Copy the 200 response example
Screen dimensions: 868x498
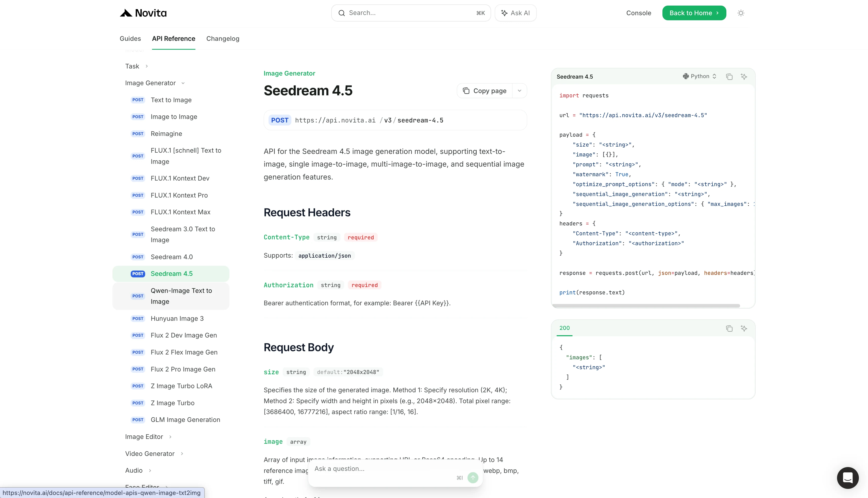click(729, 328)
